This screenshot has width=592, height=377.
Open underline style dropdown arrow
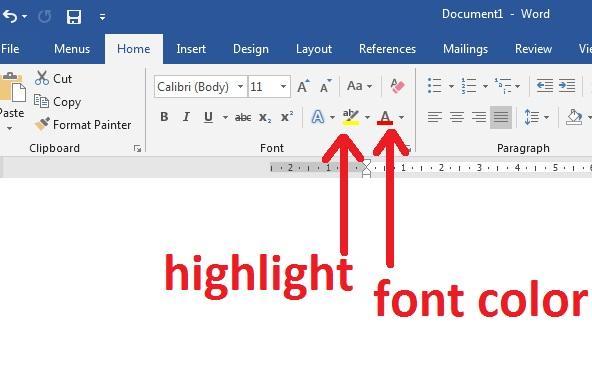click(x=225, y=117)
